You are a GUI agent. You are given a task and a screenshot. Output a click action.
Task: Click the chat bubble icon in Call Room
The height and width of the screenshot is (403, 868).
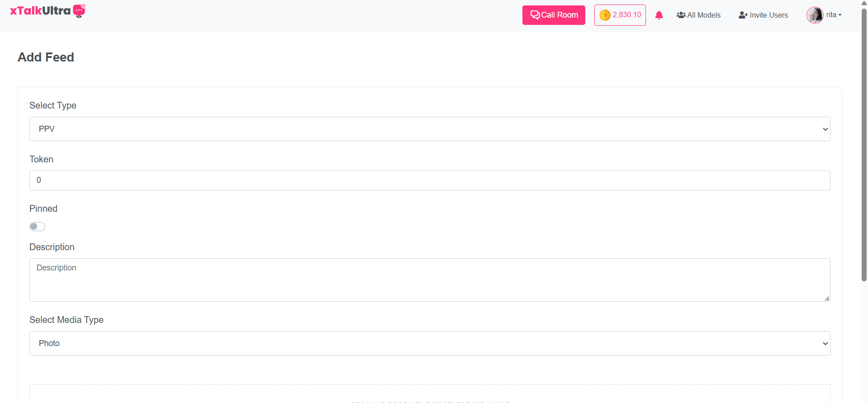[x=535, y=15]
